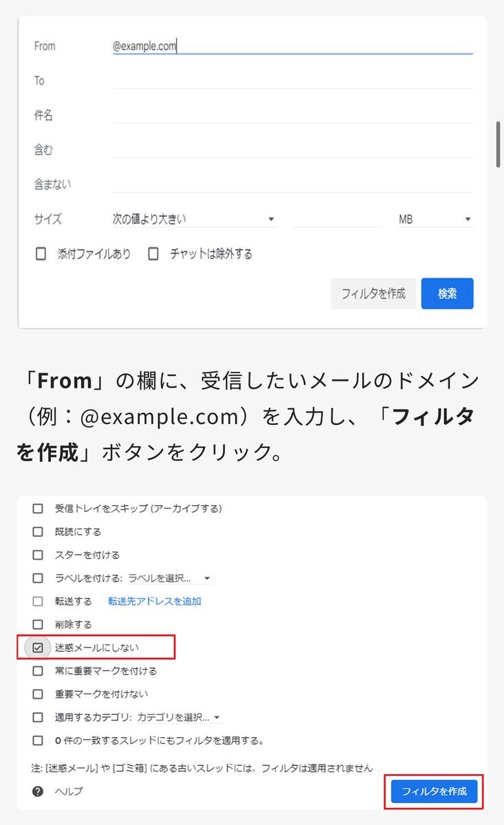This screenshot has width=504, height=825.
Task: Expand the ラベルを選択 dropdown
Action: [169, 578]
